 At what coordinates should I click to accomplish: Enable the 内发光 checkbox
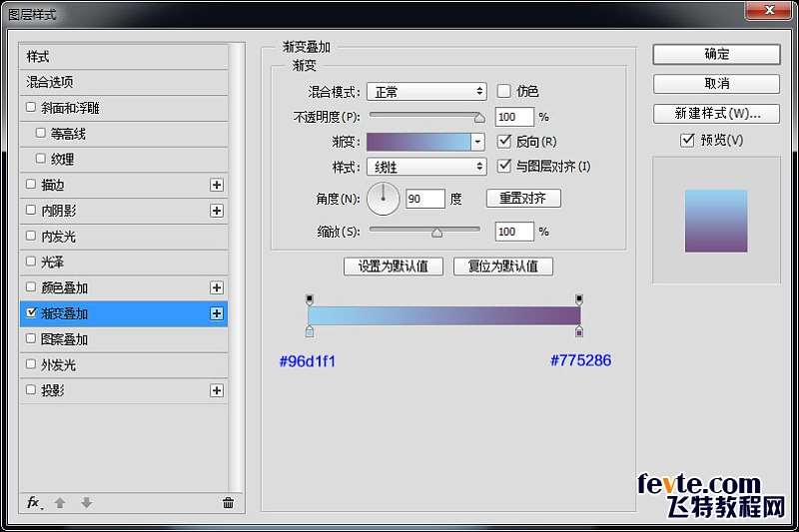[x=31, y=236]
